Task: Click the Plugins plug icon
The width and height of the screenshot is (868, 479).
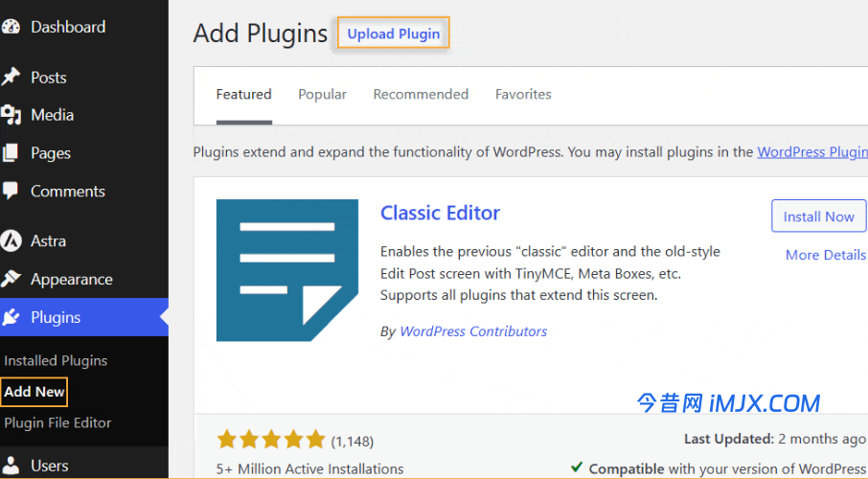Action: [10, 317]
